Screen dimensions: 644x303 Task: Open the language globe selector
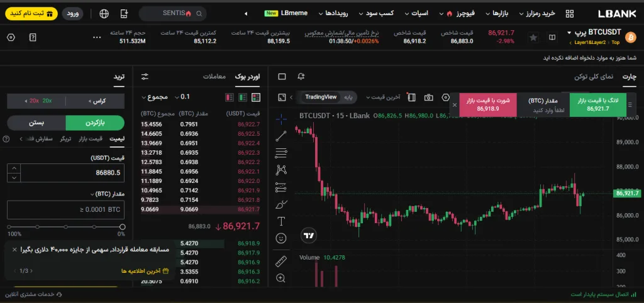click(x=104, y=13)
